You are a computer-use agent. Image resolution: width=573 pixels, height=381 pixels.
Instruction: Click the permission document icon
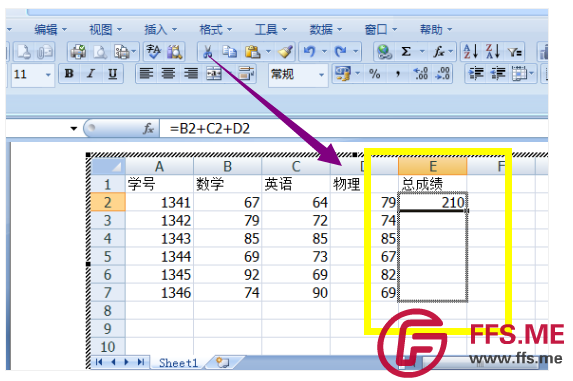[24, 52]
